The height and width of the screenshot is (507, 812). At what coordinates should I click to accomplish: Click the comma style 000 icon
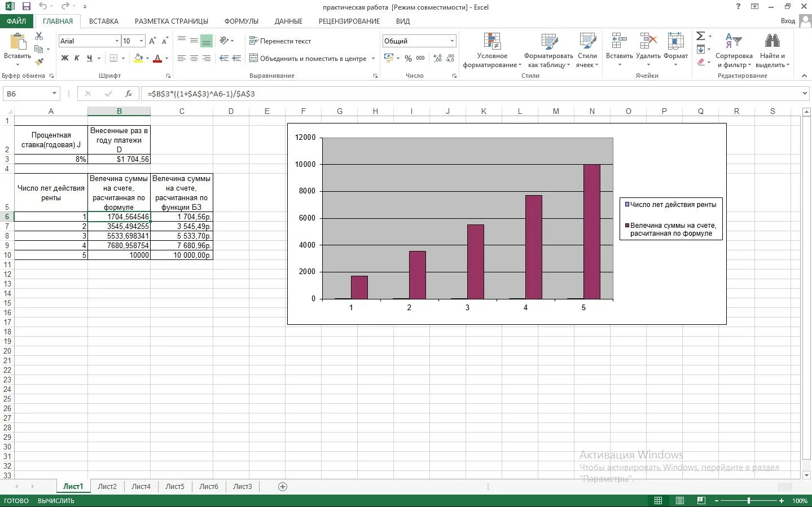coord(420,58)
